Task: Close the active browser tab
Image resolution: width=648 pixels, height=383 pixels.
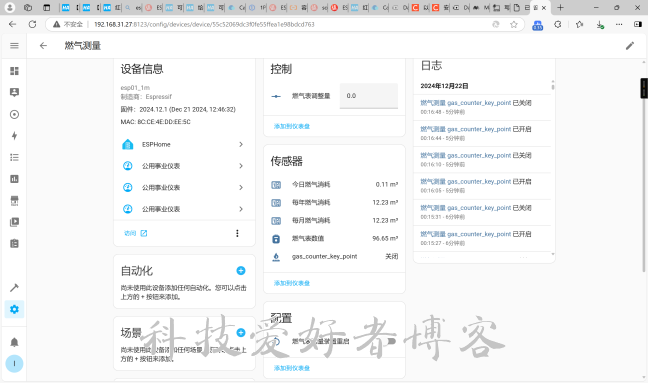Action: pos(544,7)
